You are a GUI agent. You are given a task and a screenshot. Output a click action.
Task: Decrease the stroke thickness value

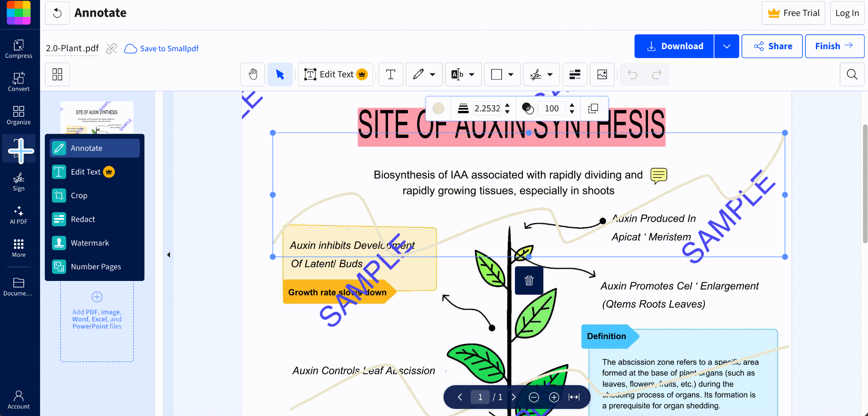point(507,112)
